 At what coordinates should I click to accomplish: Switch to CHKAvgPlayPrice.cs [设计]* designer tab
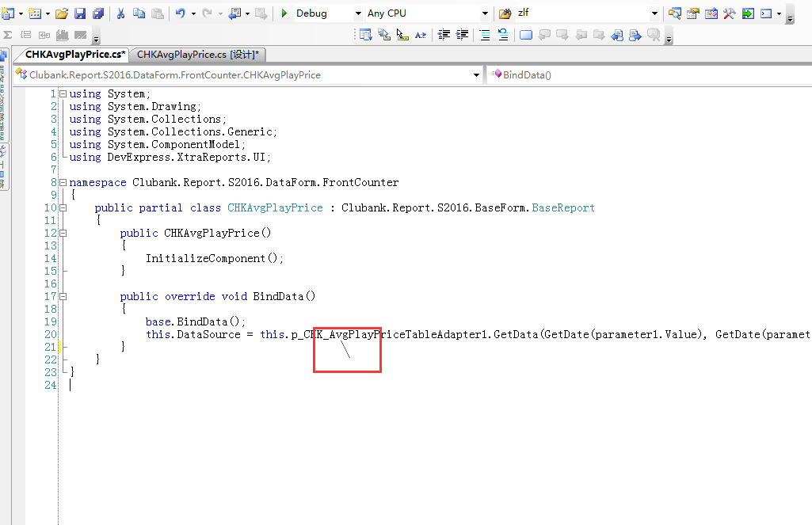tap(198, 55)
